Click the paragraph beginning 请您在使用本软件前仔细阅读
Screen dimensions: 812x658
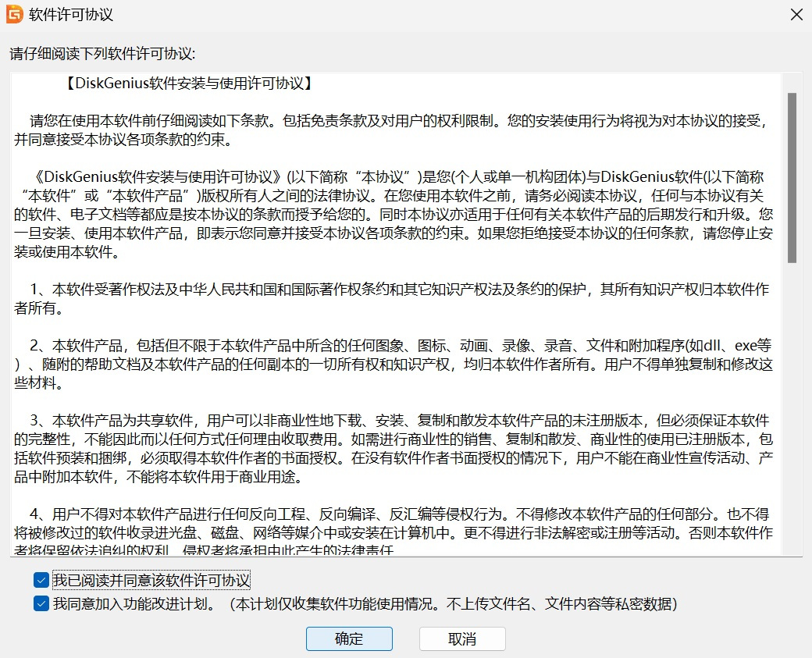click(x=390, y=130)
